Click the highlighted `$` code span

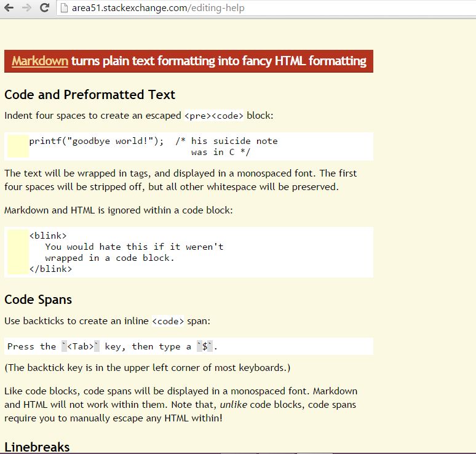(205, 346)
